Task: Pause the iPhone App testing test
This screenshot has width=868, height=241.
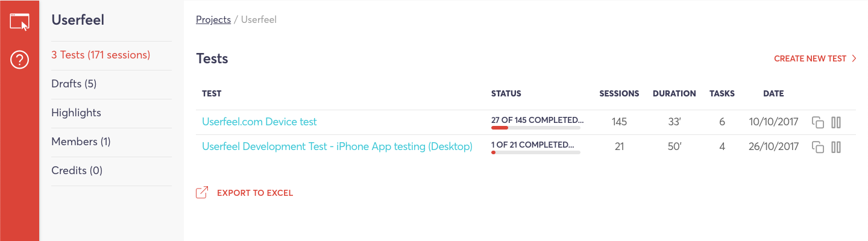Action: pos(835,147)
